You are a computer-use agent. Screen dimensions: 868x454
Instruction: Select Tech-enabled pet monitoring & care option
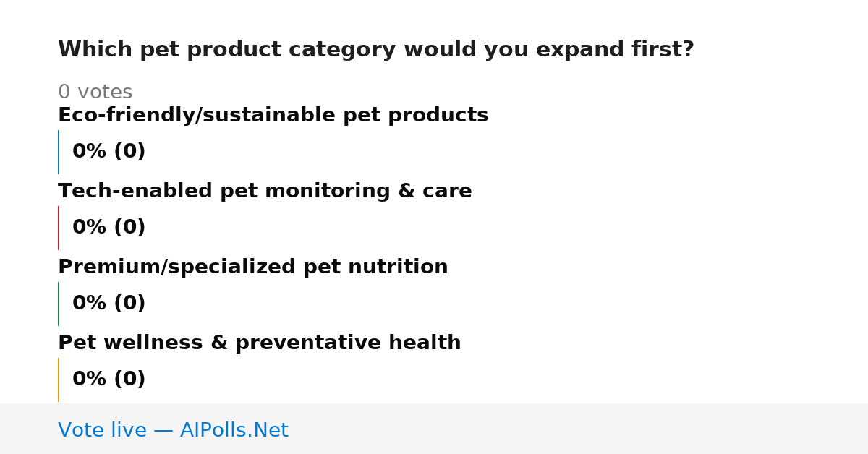[x=265, y=191]
